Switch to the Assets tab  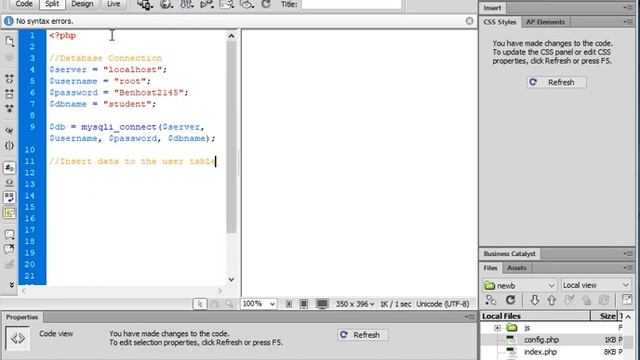(x=517, y=268)
